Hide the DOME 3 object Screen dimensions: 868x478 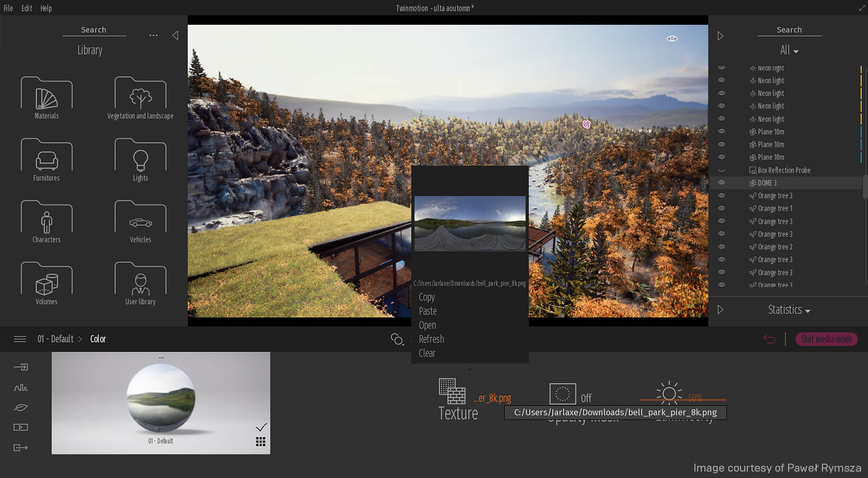tap(721, 183)
